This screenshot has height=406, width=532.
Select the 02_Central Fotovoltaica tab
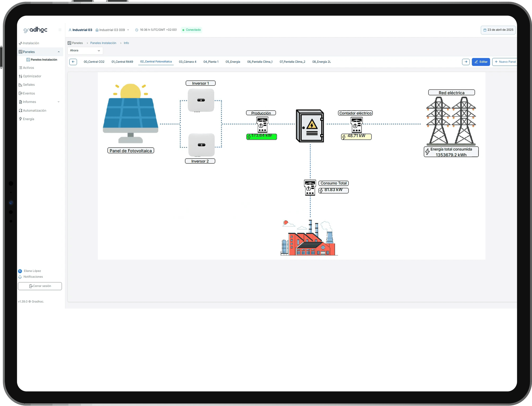tap(156, 62)
